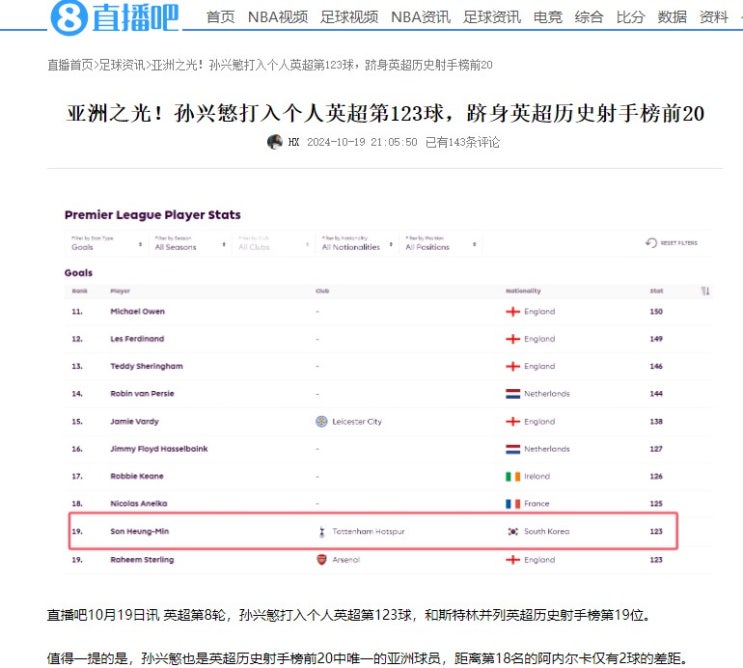Select Robin van Persie in the table
The image size is (743, 668).
(142, 394)
